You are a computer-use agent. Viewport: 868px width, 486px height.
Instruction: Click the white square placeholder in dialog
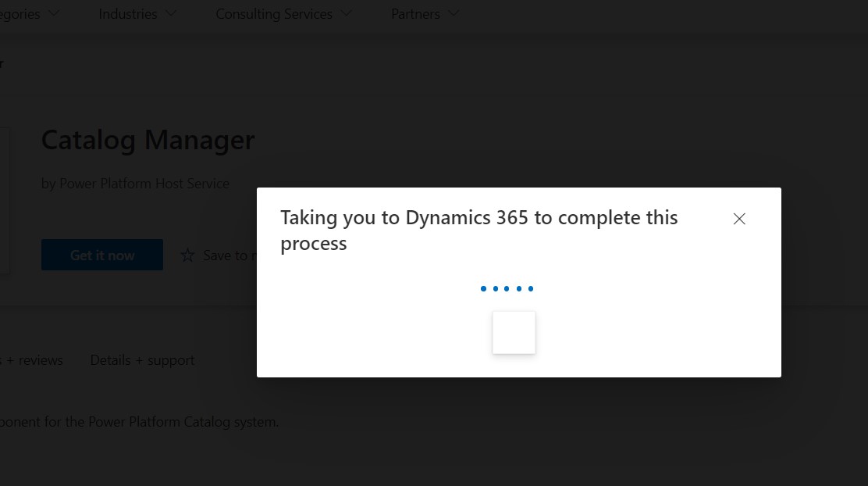514,332
